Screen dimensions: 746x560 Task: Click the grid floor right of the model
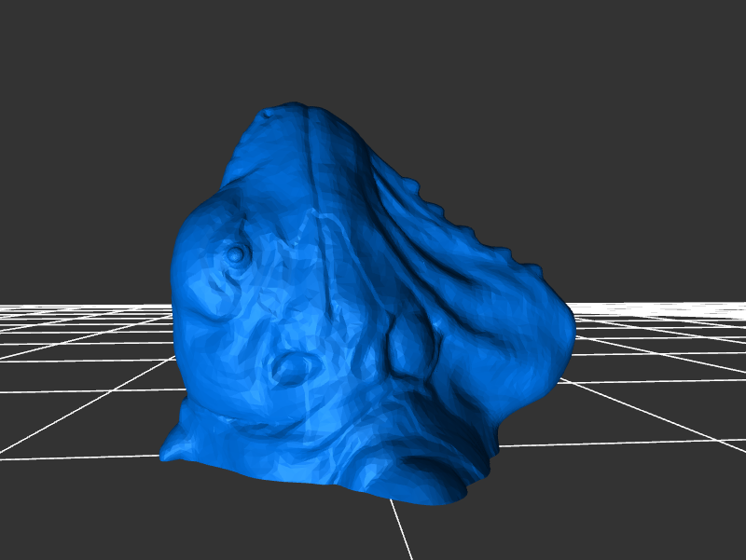pos(653,391)
